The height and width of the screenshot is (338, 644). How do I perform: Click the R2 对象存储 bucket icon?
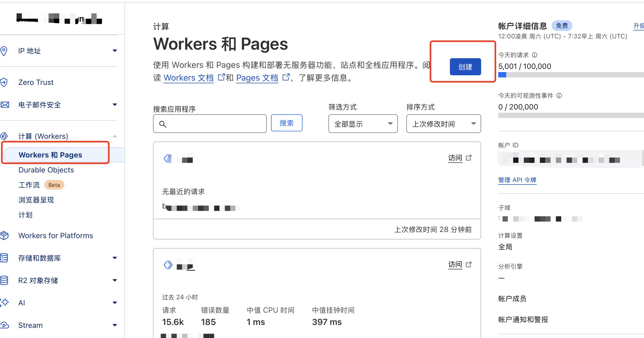[x=4, y=280]
